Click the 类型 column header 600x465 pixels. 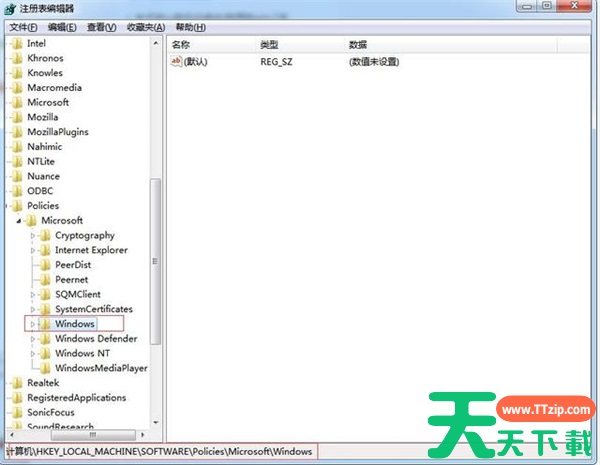pos(270,45)
